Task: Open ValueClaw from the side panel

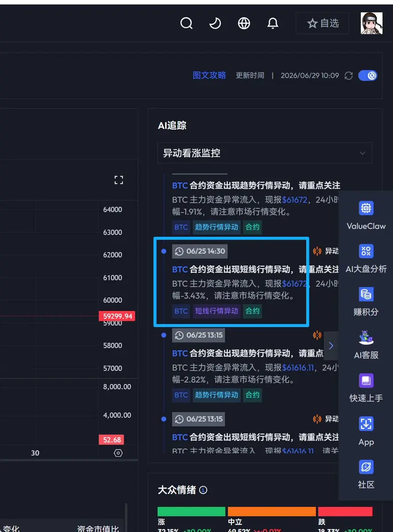Action: click(x=366, y=215)
